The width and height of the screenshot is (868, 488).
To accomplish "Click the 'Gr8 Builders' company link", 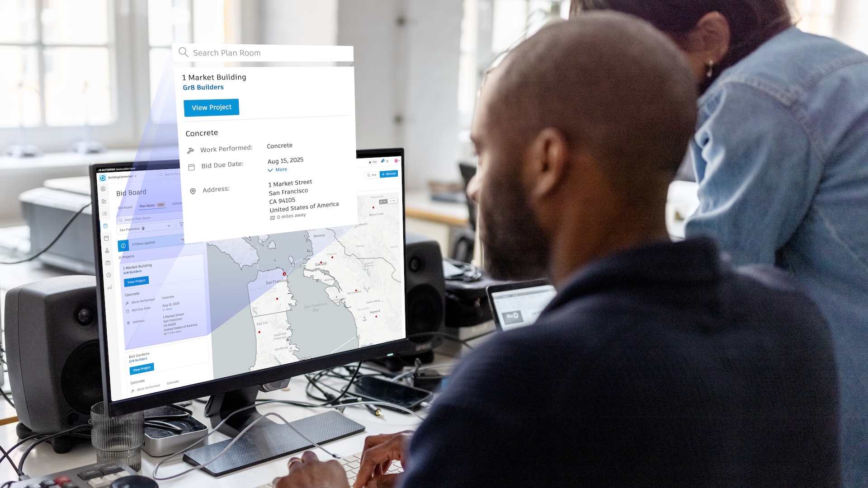I will coord(203,87).
